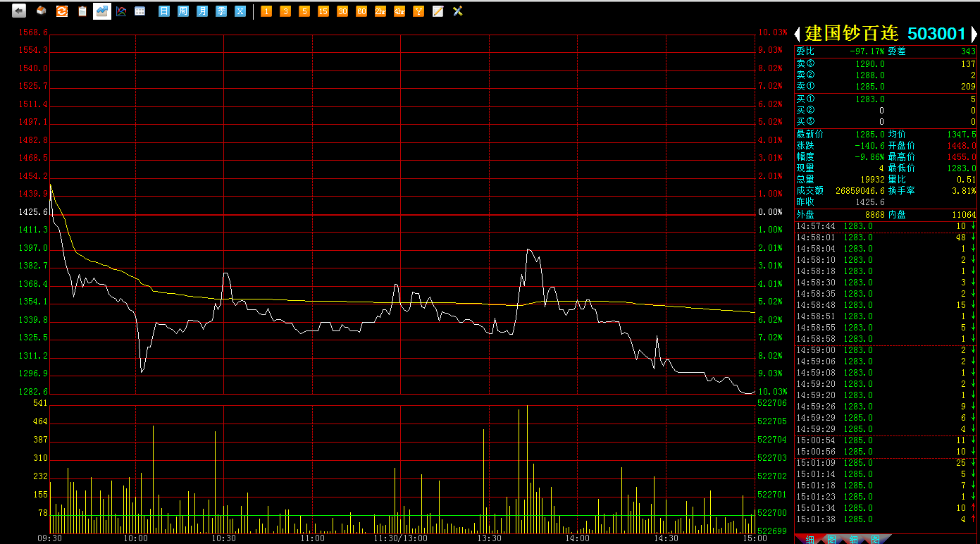Select the quarterly 季 period button
980x544 pixels.
coord(221,11)
